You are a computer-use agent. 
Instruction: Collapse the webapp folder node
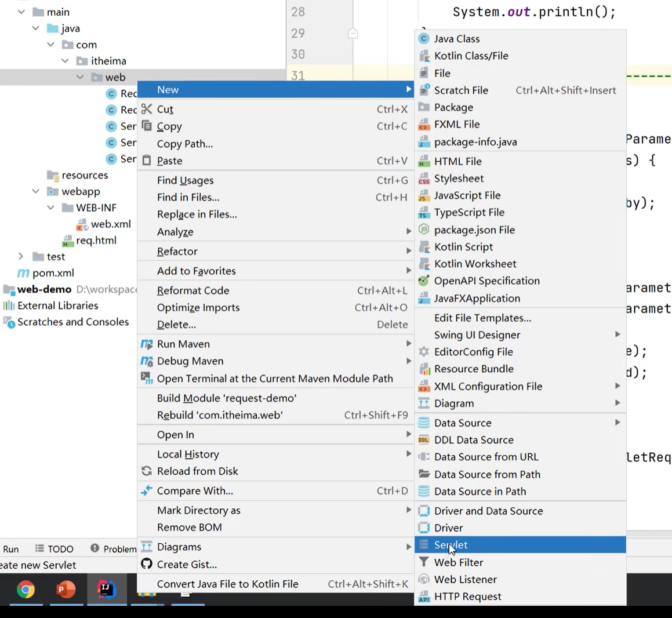pos(36,191)
